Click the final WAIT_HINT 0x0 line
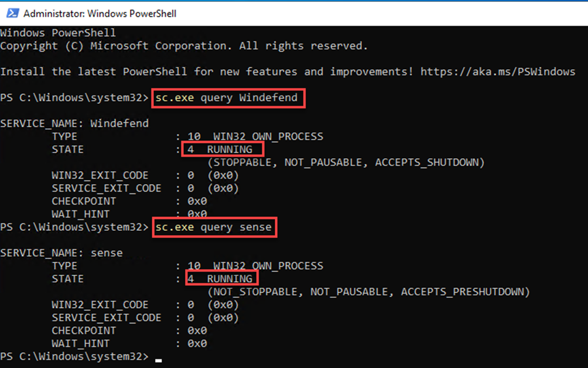 point(129,343)
